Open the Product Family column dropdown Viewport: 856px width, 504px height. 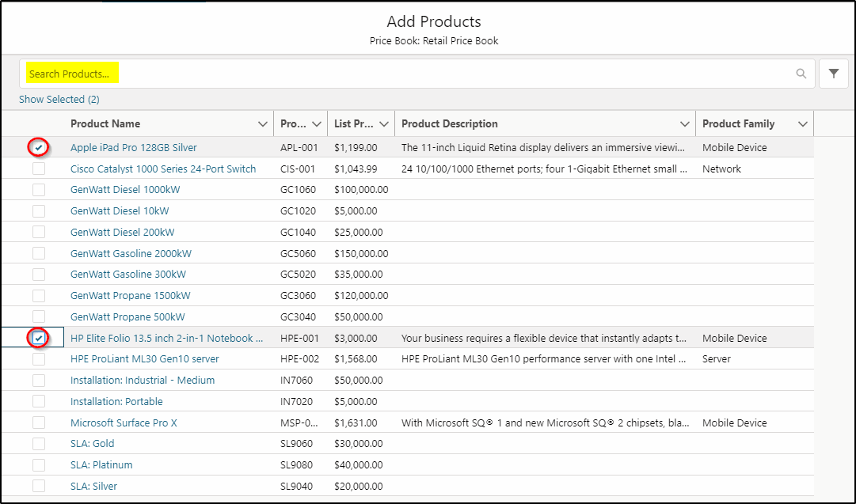point(801,123)
